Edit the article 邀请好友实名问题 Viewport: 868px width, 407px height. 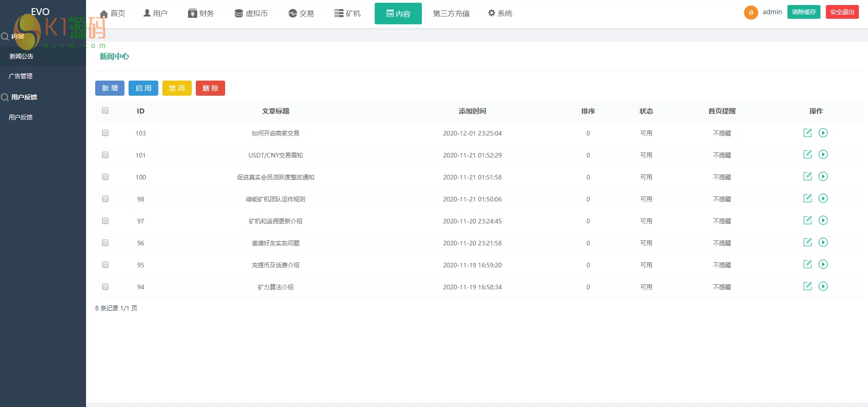coord(807,243)
